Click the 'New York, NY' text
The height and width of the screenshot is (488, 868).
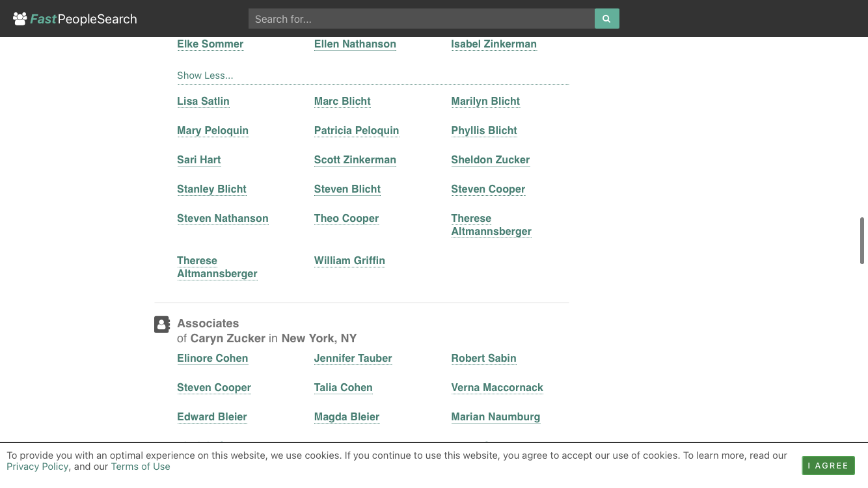(319, 338)
